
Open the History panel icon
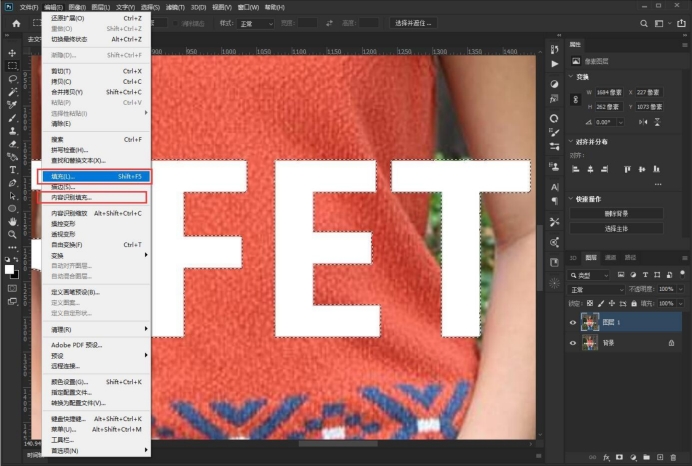click(555, 49)
